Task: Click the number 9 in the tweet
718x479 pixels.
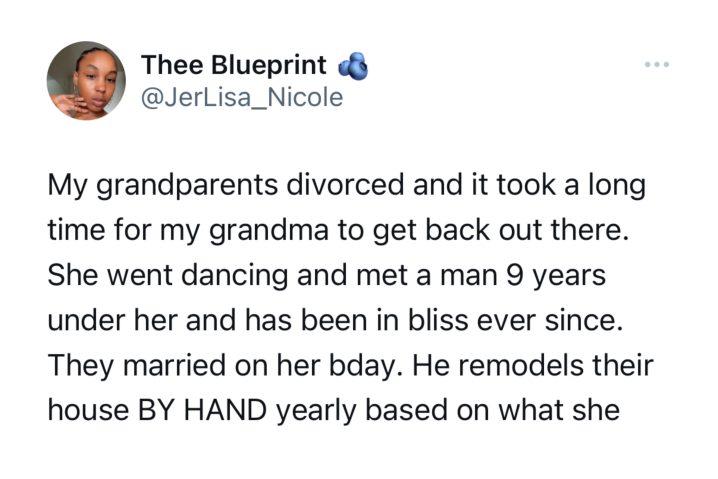Action: click(x=515, y=276)
